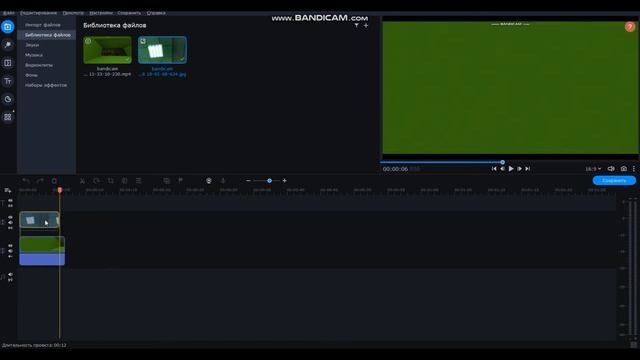Step back one frame in preview
Viewport: 640px width, 360px height.
502,169
